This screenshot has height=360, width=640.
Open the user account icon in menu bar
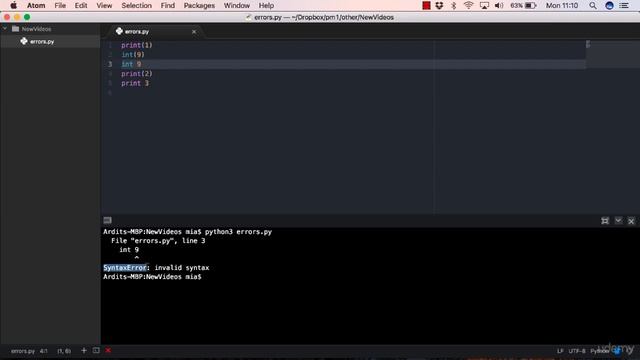point(609,5)
